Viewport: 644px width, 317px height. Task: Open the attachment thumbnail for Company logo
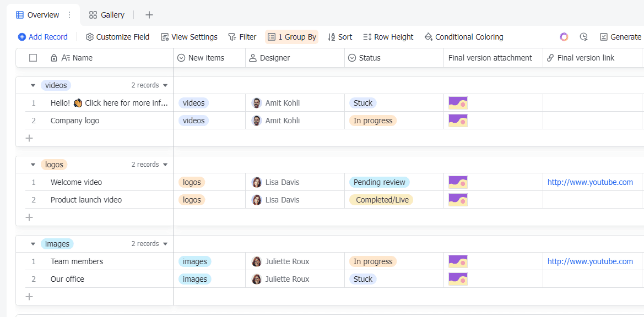tap(458, 121)
